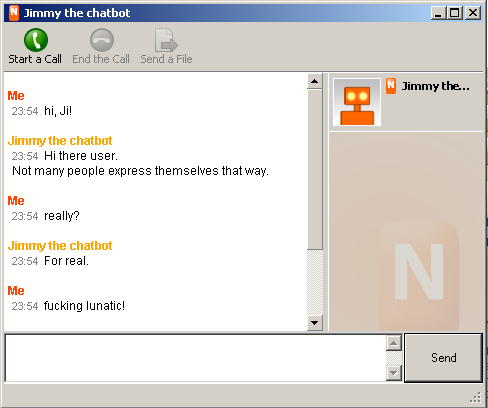Close the Jimmy the chatbot window
488x408 pixels.
click(x=473, y=13)
